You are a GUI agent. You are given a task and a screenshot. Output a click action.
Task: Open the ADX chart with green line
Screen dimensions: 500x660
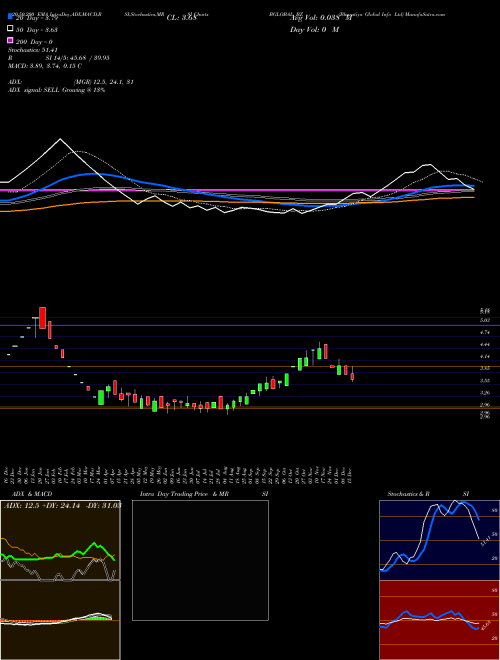tap(60, 540)
